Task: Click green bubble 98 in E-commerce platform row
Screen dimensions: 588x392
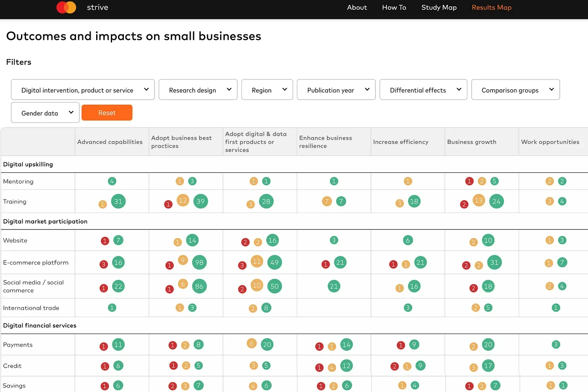Action: pos(199,263)
